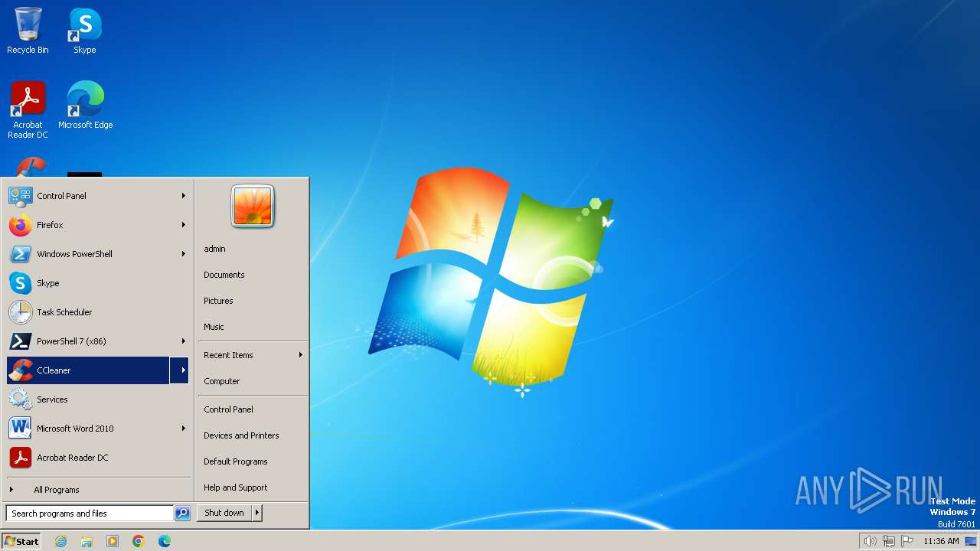Click the volume speaker tray icon
The width and height of the screenshot is (980, 551).
point(870,541)
